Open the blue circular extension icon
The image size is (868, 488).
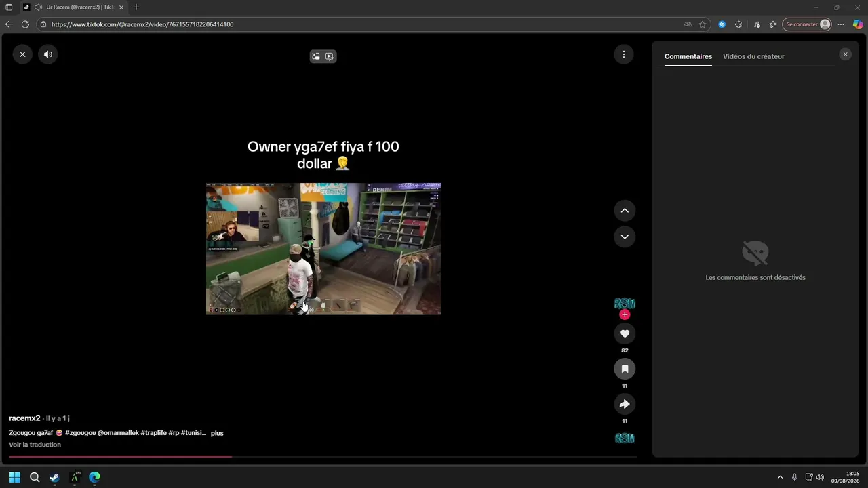click(722, 24)
